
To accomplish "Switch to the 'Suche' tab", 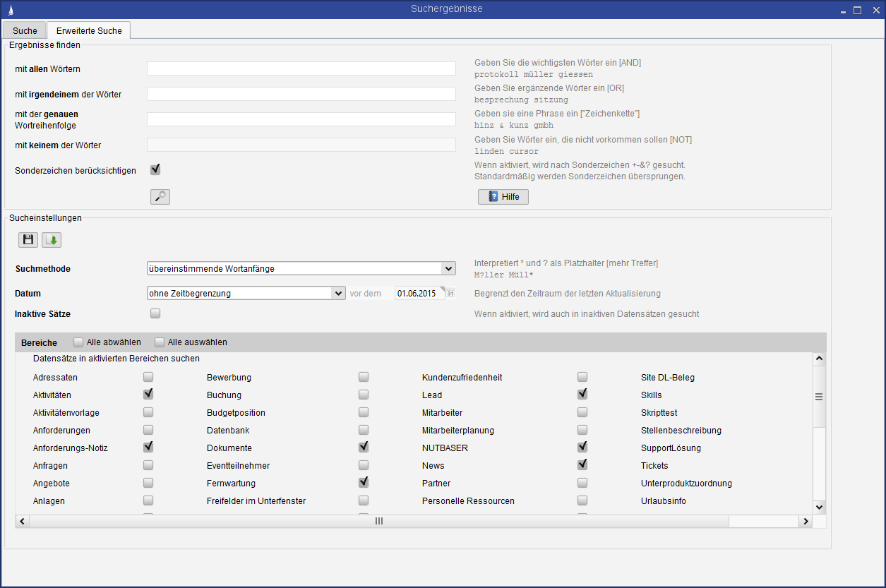I will tap(25, 31).
